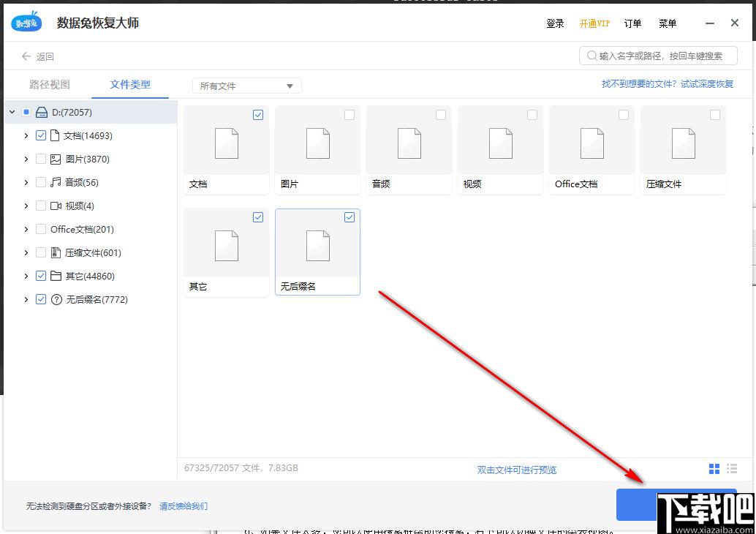Screen dimensions: 756x534
Task: Check 图片(3870) in the tree
Action: pos(41,159)
